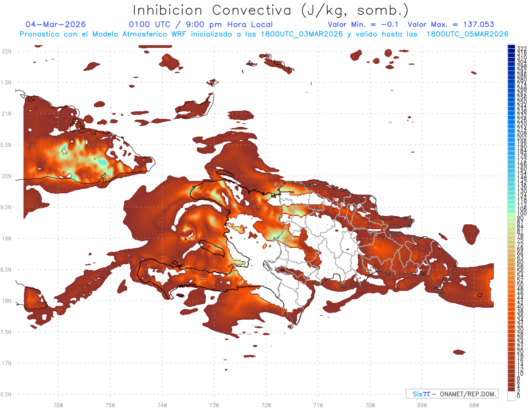532x411 pixels.
Task: Click the '202' colorbar value
Action: [x=521, y=137]
